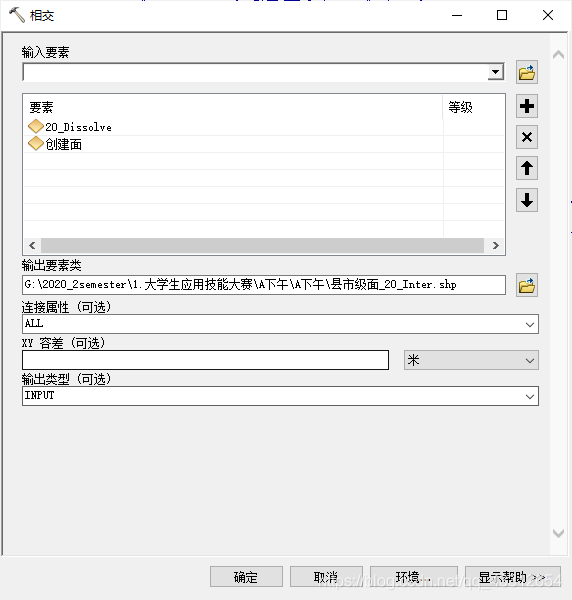This screenshot has width=572, height=600.
Task: Move selected feature down with arrow button
Action: 526,200
